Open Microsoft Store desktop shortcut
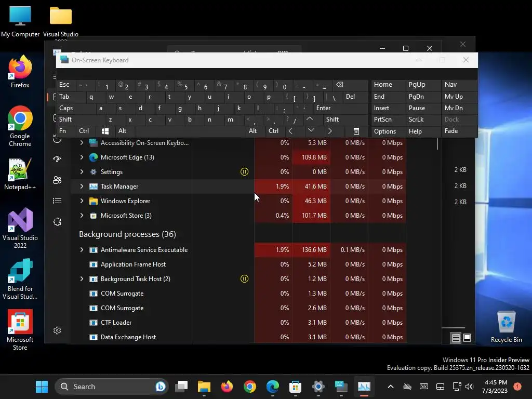The width and height of the screenshot is (532, 399). tap(20, 330)
